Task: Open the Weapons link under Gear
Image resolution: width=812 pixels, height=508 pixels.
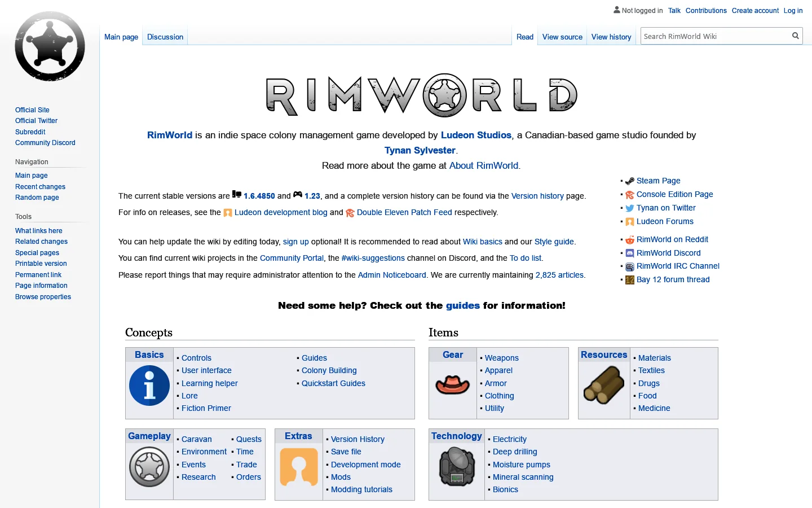Action: coord(502,358)
